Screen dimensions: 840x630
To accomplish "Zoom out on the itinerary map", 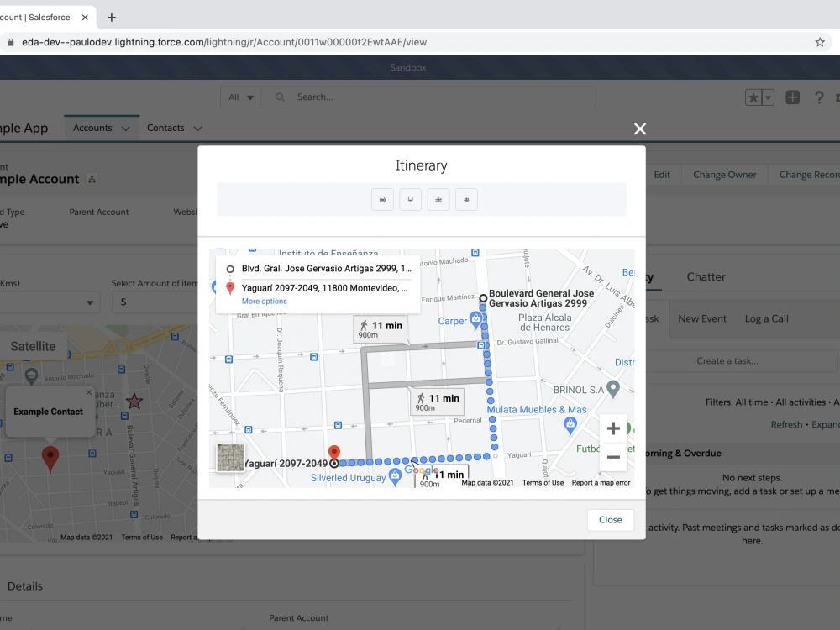I will pos(613,457).
